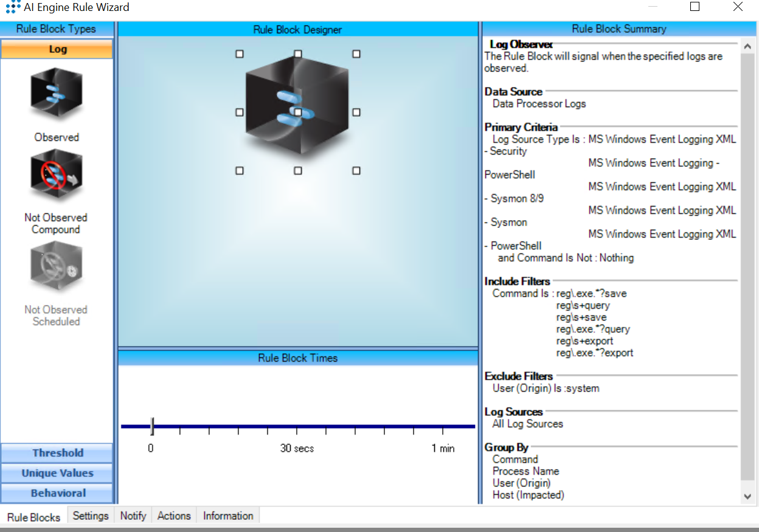Expand the Unique Values block types

pyautogui.click(x=57, y=473)
